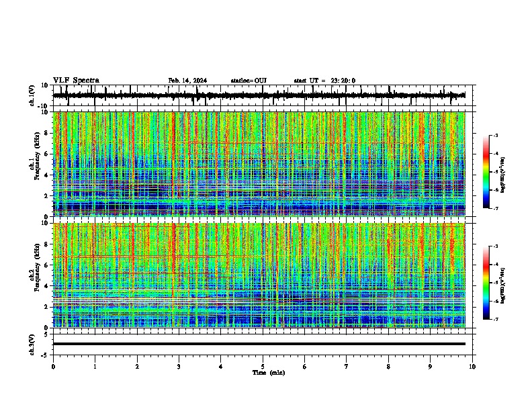Click time axis tick label "0"
The height and width of the screenshot is (411, 532).
pos(53,367)
